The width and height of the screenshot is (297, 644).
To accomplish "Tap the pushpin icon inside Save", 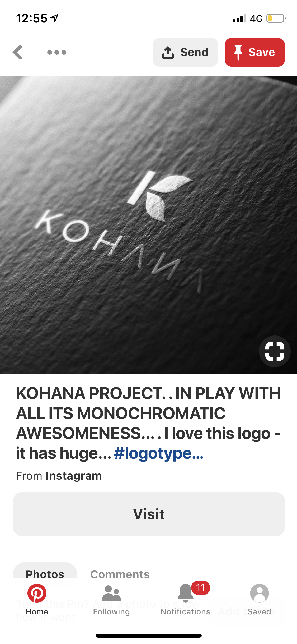I will point(238,53).
